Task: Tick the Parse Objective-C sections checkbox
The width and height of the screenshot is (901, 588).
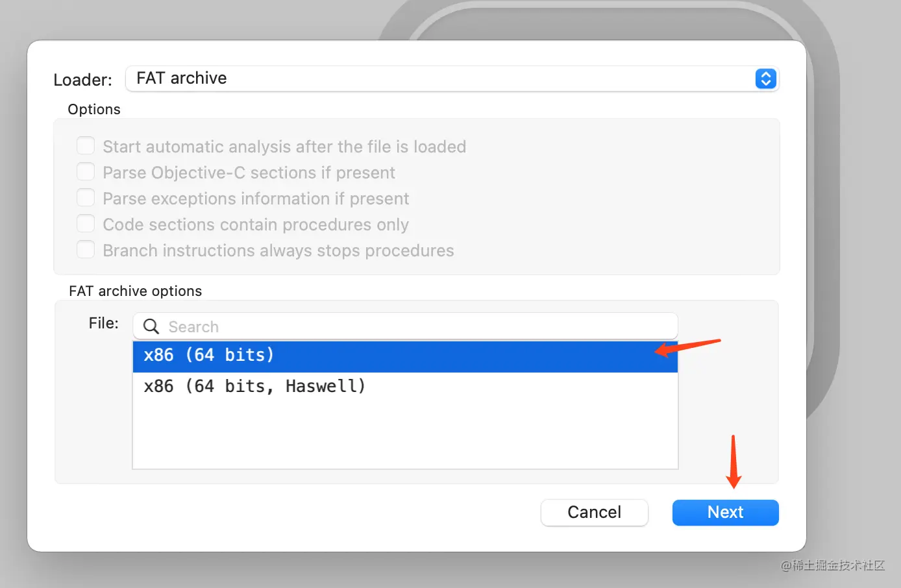Action: tap(86, 171)
